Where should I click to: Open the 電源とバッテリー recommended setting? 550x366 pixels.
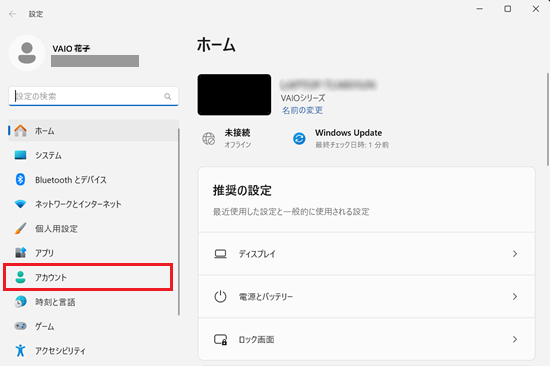click(367, 297)
